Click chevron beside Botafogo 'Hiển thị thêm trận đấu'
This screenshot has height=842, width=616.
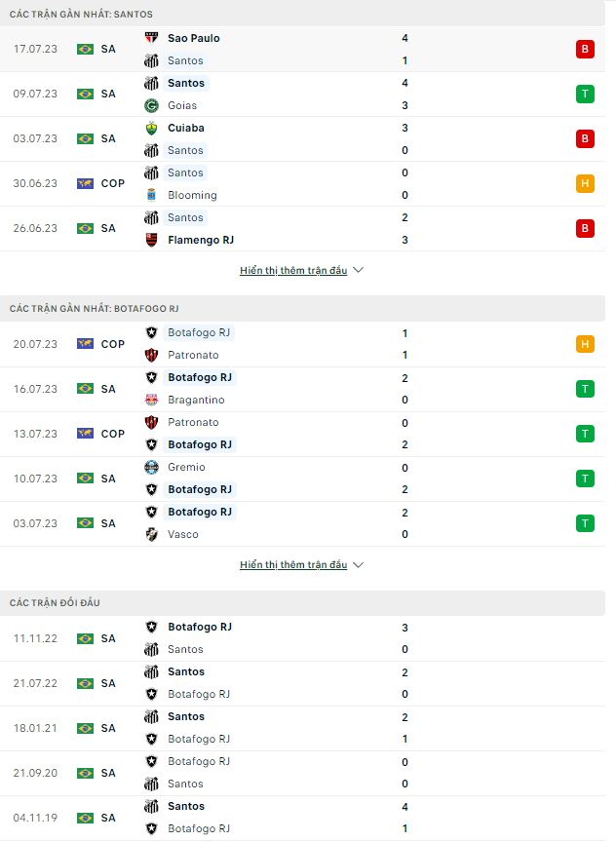359,565
